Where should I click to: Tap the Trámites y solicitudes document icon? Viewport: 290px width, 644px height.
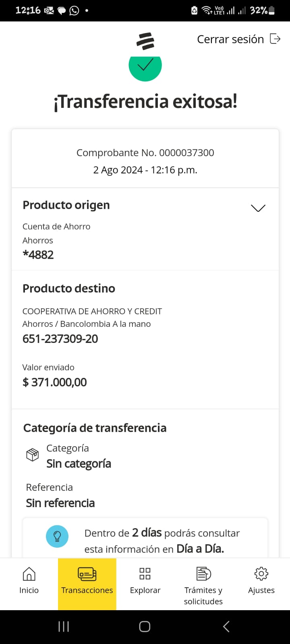(x=203, y=574)
